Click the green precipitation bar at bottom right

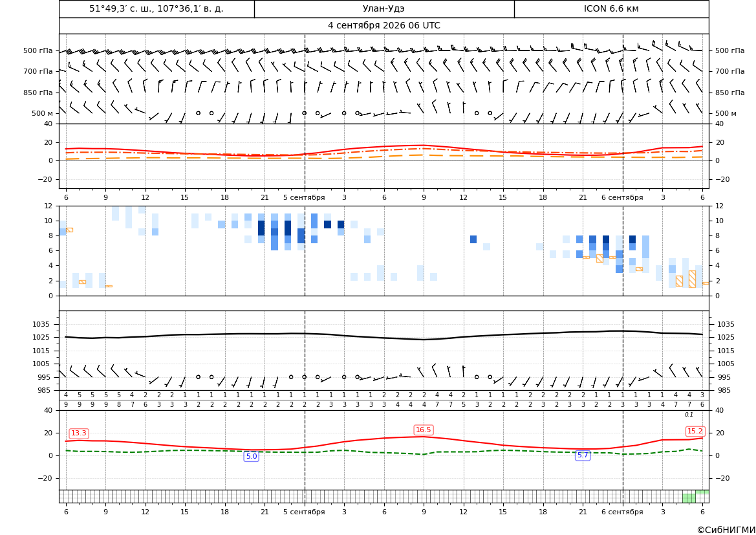tap(689, 498)
